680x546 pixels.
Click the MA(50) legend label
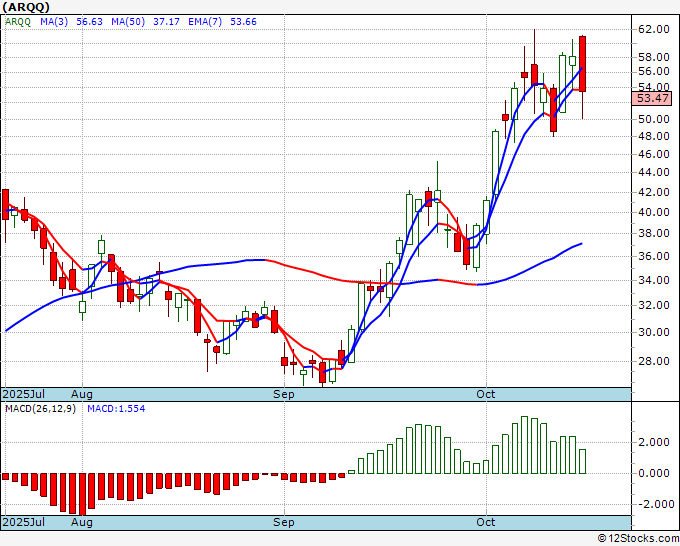click(x=128, y=22)
